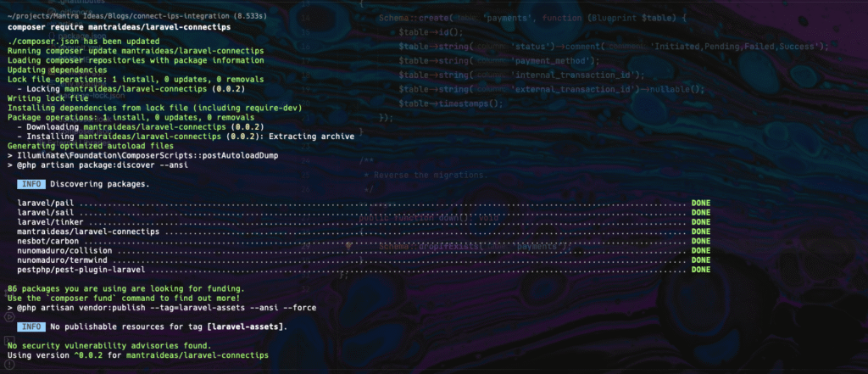The width and height of the screenshot is (868, 374).
Task: Click the 'laravel/tinker' package row
Action: [x=364, y=222]
